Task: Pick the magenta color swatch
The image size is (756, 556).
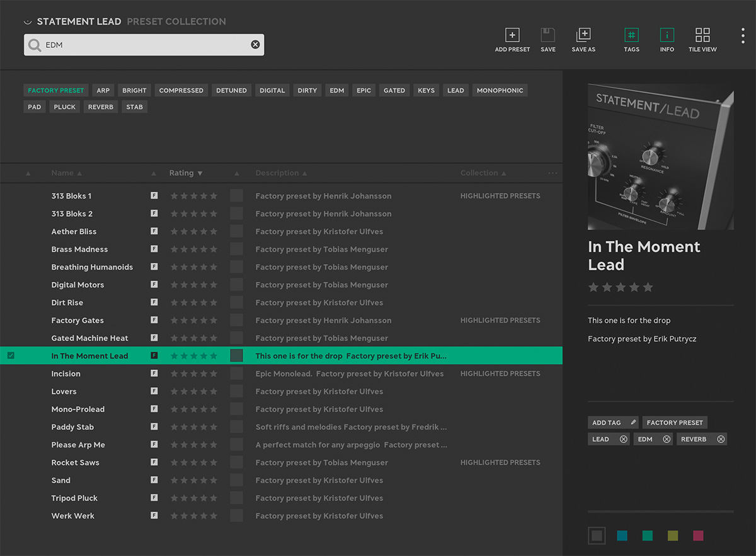Action: tap(698, 535)
